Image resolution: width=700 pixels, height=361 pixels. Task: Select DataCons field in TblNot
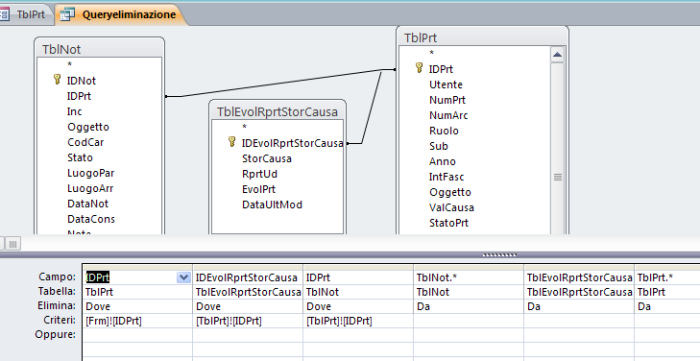tap(91, 219)
